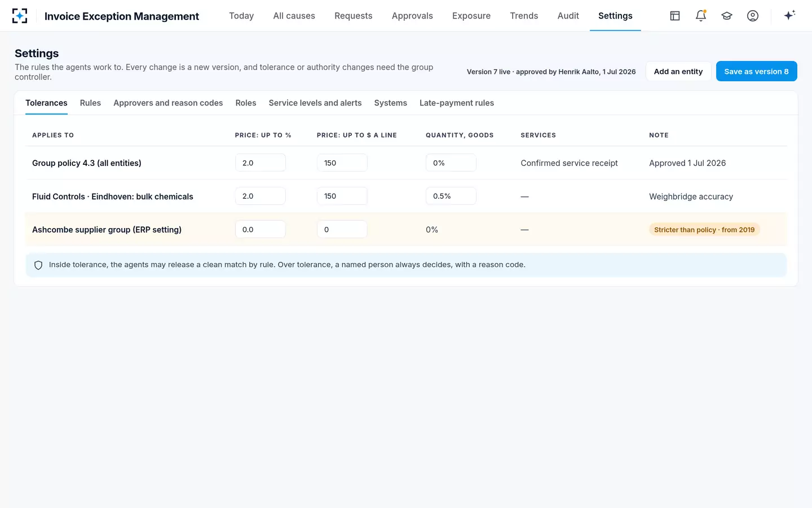Edit Group policy price percent field
This screenshot has width=812, height=508.
[261, 163]
